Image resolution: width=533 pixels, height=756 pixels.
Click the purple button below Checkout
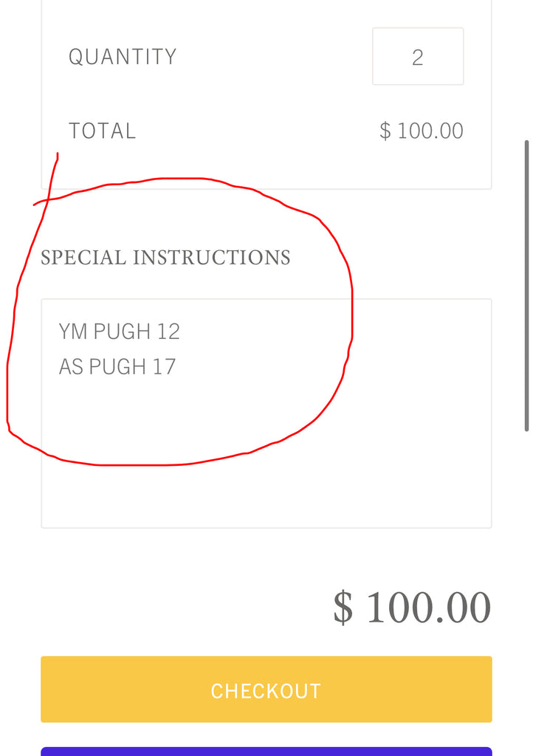(266, 752)
